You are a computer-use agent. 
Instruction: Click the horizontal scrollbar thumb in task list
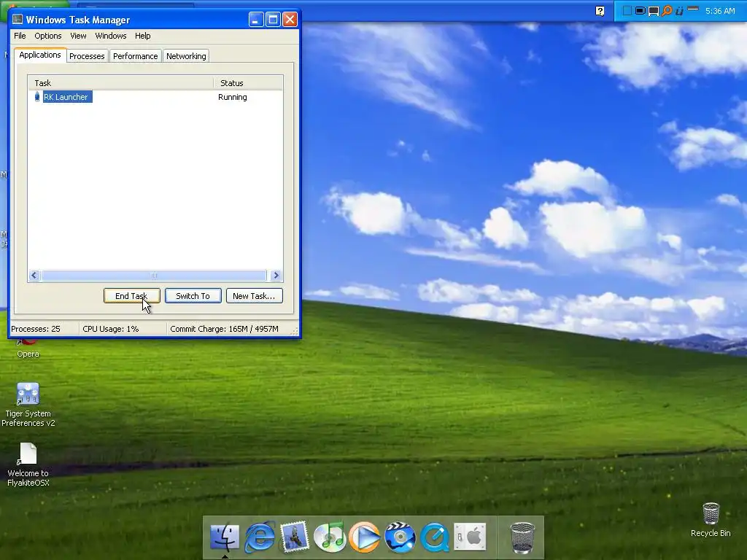[x=154, y=275]
